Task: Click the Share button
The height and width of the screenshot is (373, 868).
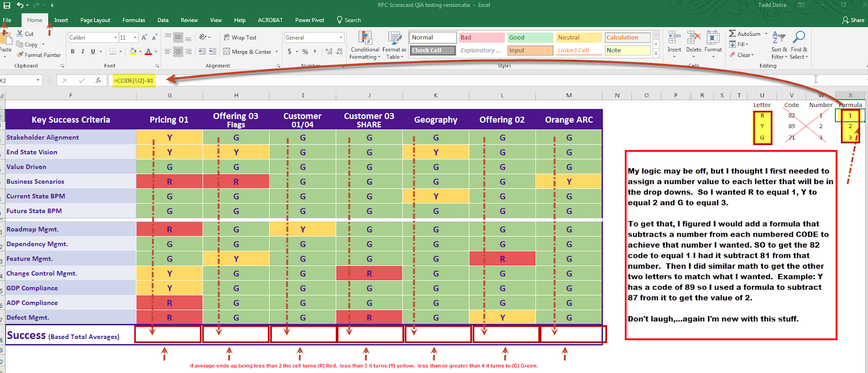Action: coord(853,20)
